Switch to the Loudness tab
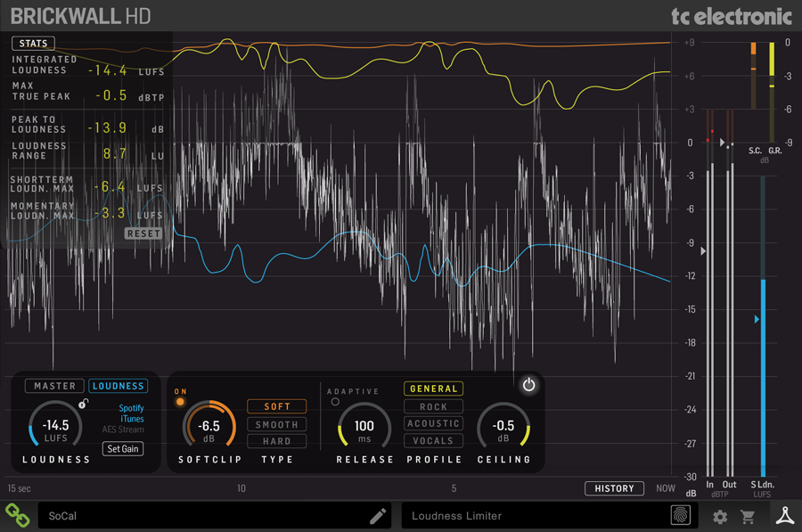Viewport: 802px width, 532px height. [x=119, y=386]
